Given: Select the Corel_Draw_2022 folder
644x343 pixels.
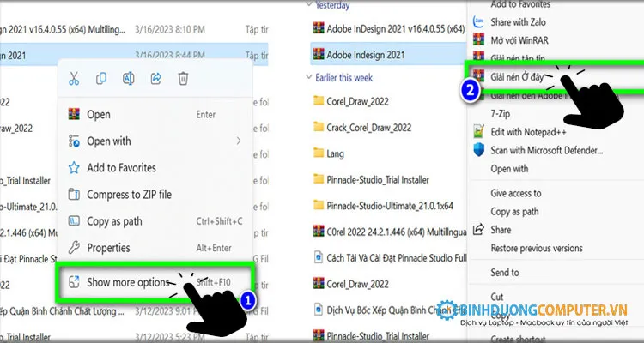Looking at the screenshot, I should [350, 101].
